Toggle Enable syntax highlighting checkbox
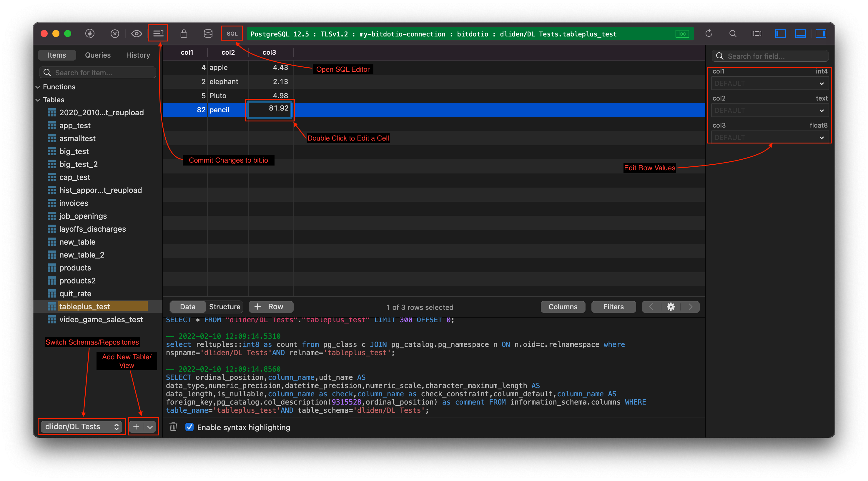This screenshot has width=868, height=481. pos(189,427)
